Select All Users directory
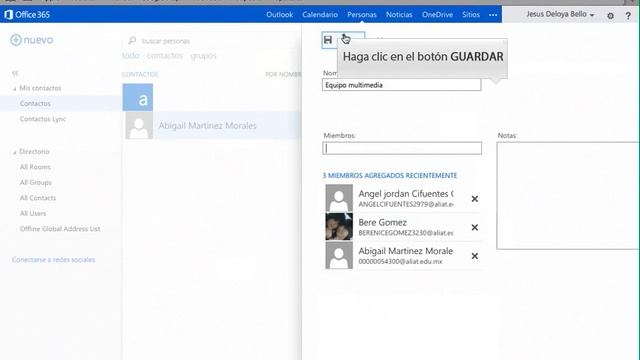Viewport: 640px width, 360px height. tap(33, 213)
